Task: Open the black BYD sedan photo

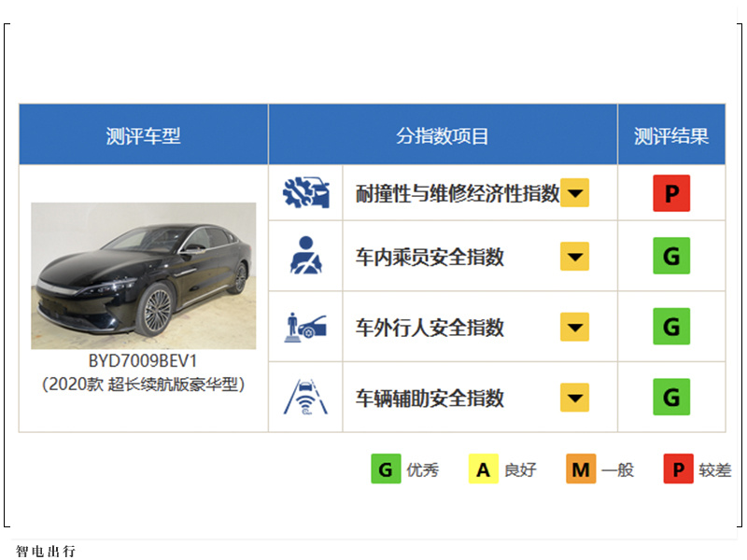Action: pos(144,275)
